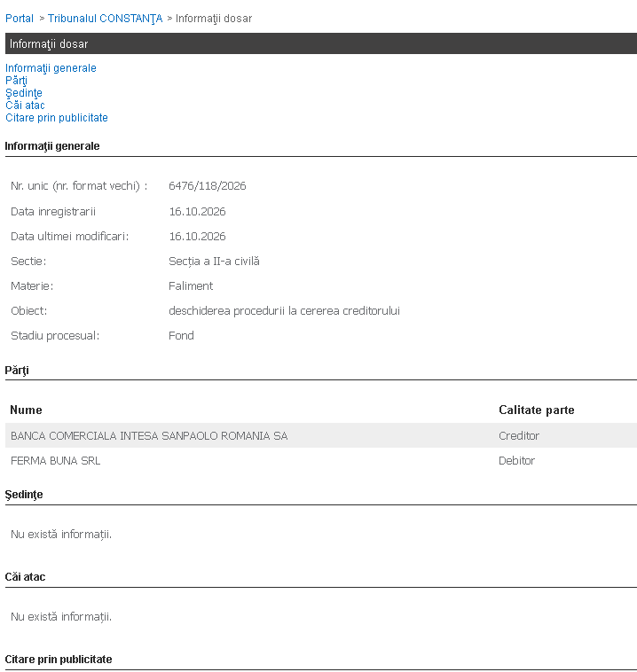Jump to Părți anchor link

tap(16, 81)
